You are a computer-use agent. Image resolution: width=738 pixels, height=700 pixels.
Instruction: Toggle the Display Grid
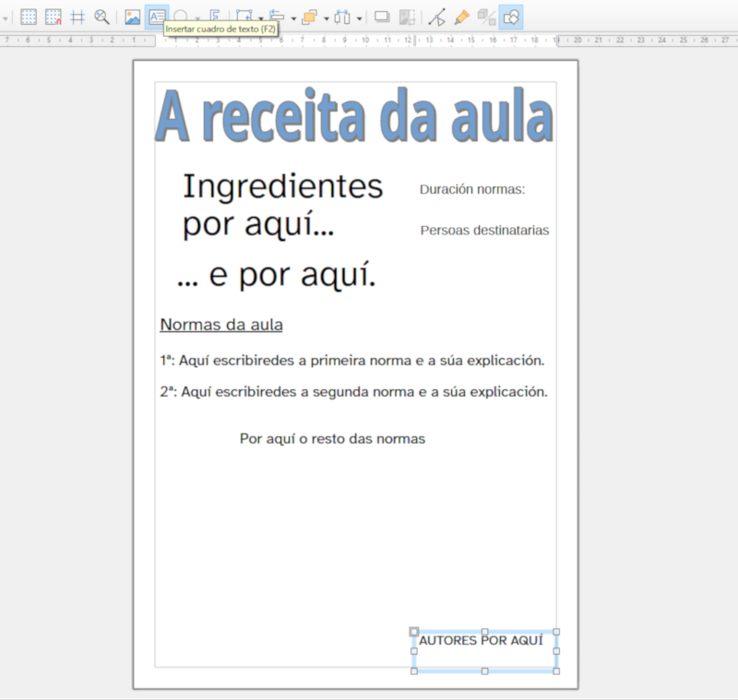[x=28, y=14]
